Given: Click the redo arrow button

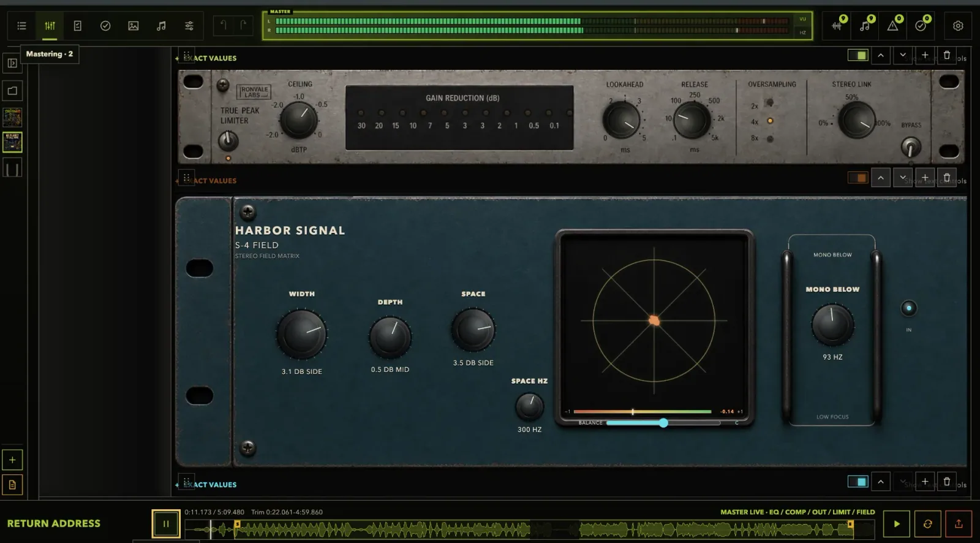Looking at the screenshot, I should pos(243,26).
